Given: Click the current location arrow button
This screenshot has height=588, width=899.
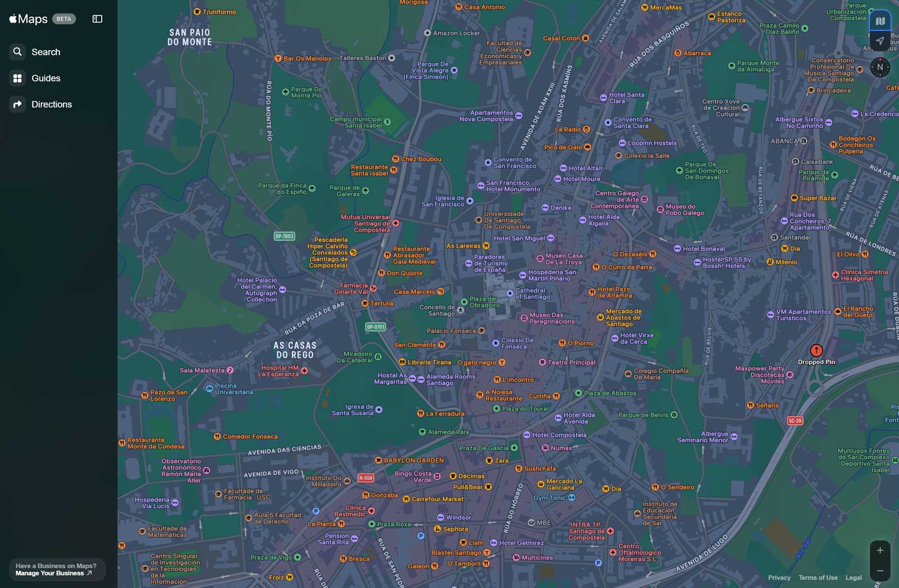Looking at the screenshot, I should 880,41.
